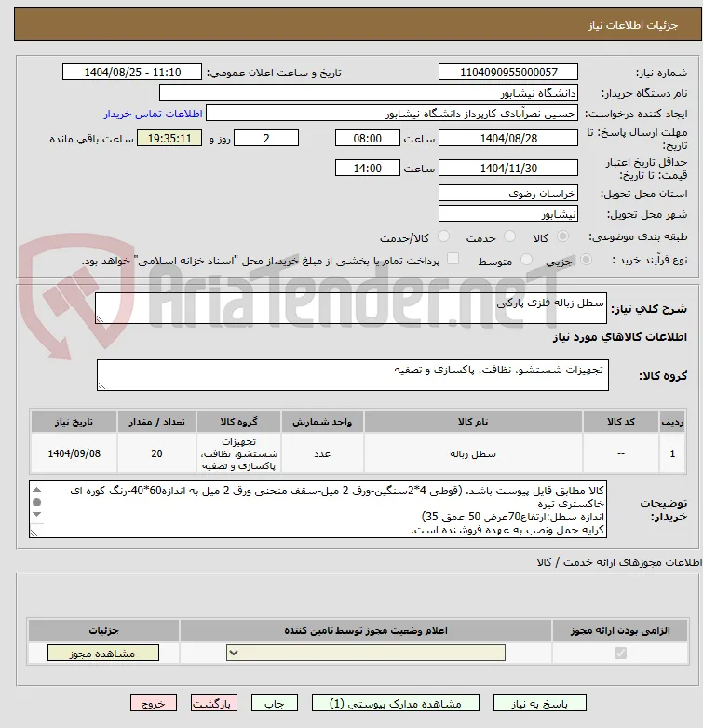This screenshot has width=703, height=728.
Task: Click the remaining time 19:35:11 field
Action: click(169, 139)
